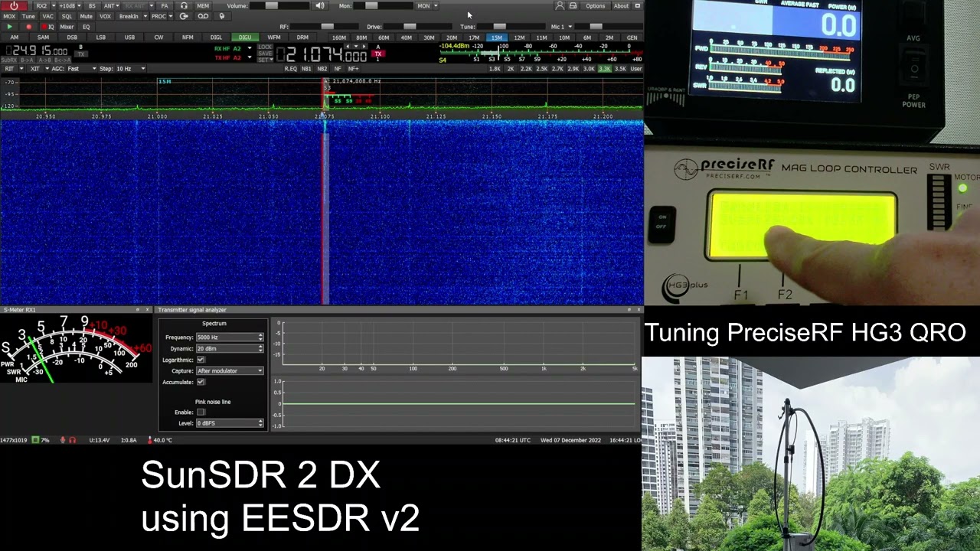Viewport: 980px width, 551px height.
Task: Start IQ recording with the IQ button
Action: point(50,27)
